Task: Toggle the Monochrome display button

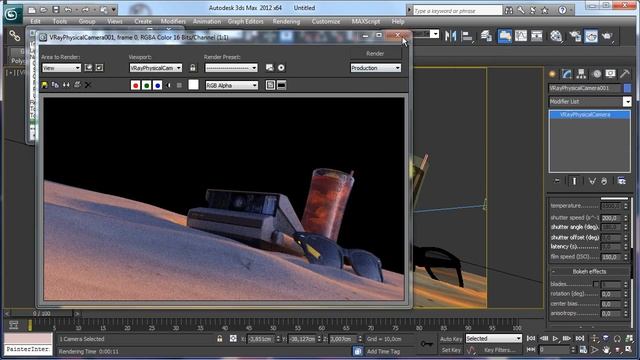Action: [x=179, y=85]
